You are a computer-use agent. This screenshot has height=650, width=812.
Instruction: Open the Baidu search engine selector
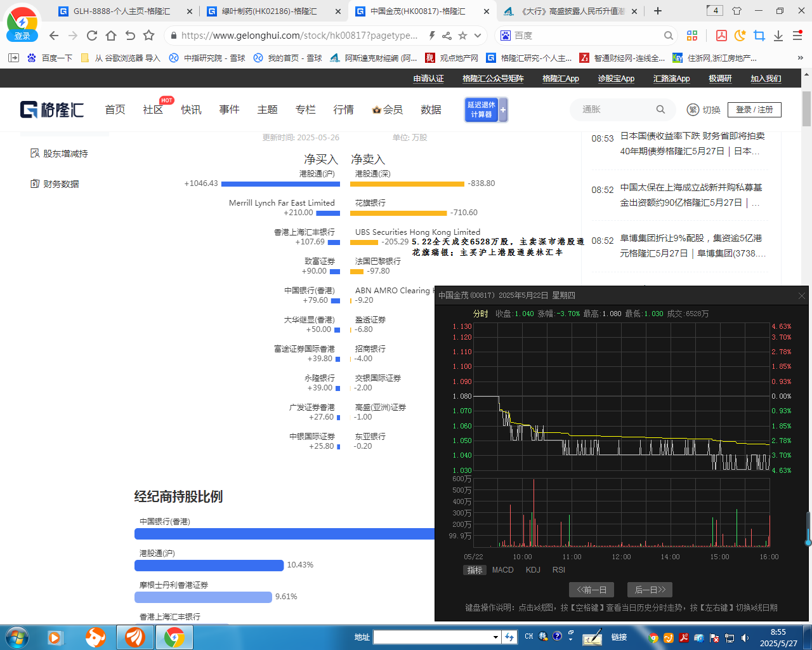pyautogui.click(x=506, y=36)
